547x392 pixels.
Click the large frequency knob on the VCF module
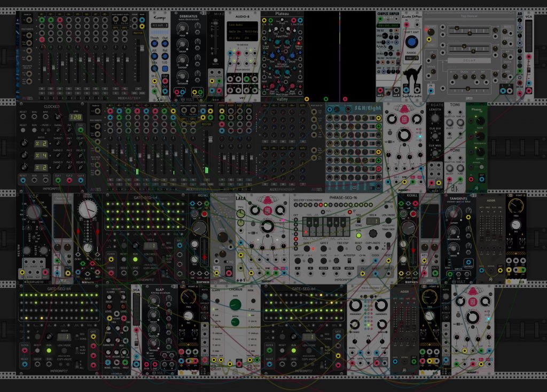click(34, 211)
